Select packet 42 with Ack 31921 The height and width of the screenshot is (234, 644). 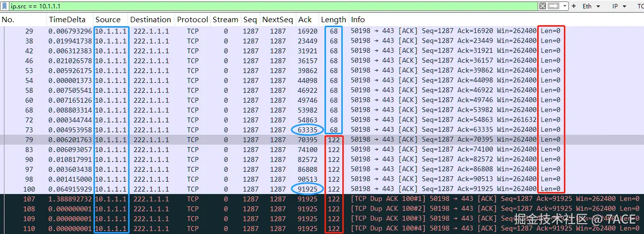point(322,50)
